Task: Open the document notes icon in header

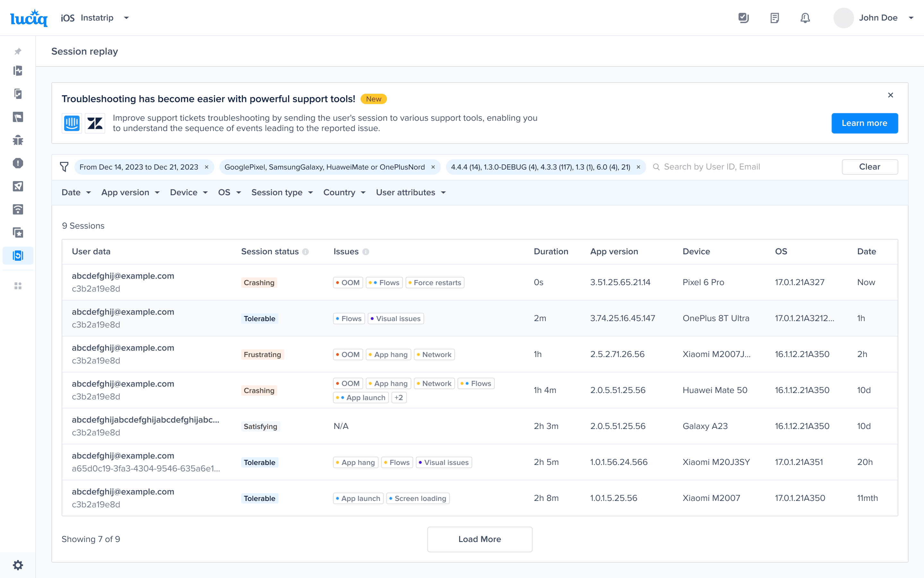Action: point(774,18)
